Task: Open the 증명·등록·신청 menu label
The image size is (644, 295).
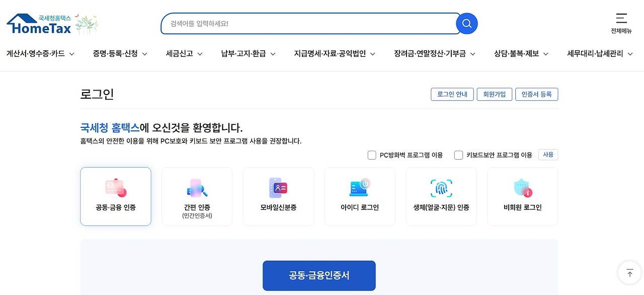Action: (x=115, y=53)
